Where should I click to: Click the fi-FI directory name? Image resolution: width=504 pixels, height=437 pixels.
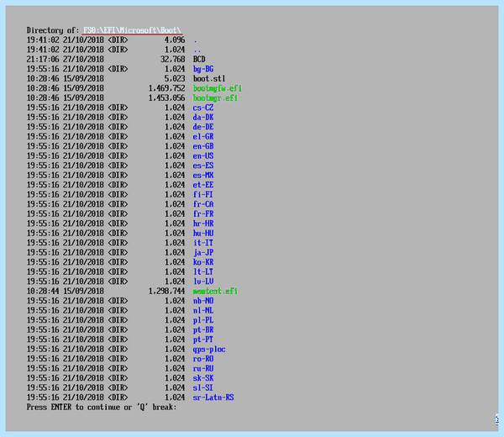(x=203, y=194)
